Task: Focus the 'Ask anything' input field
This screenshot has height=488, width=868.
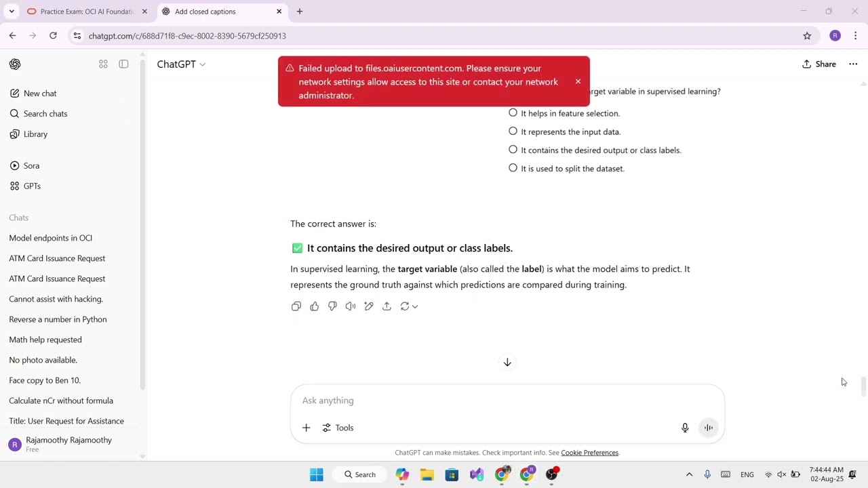Action: click(x=507, y=401)
